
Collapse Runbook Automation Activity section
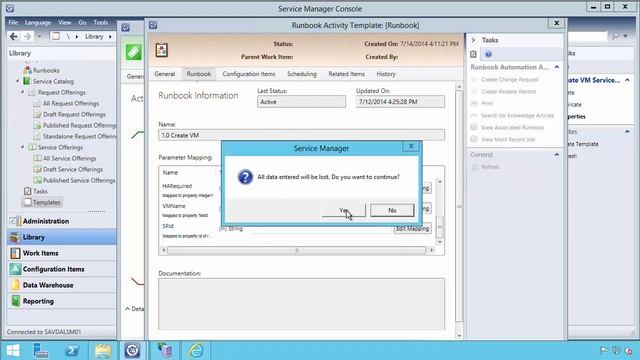click(556, 67)
